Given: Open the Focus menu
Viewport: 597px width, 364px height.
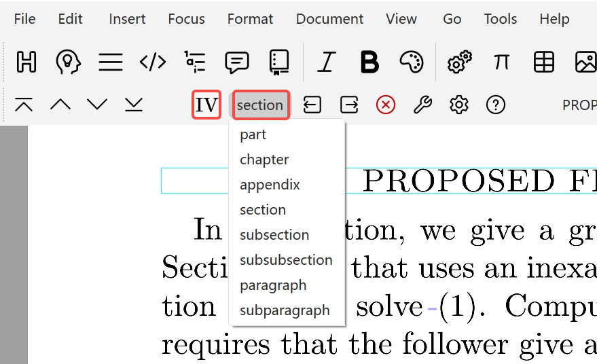Looking at the screenshot, I should coord(187,19).
